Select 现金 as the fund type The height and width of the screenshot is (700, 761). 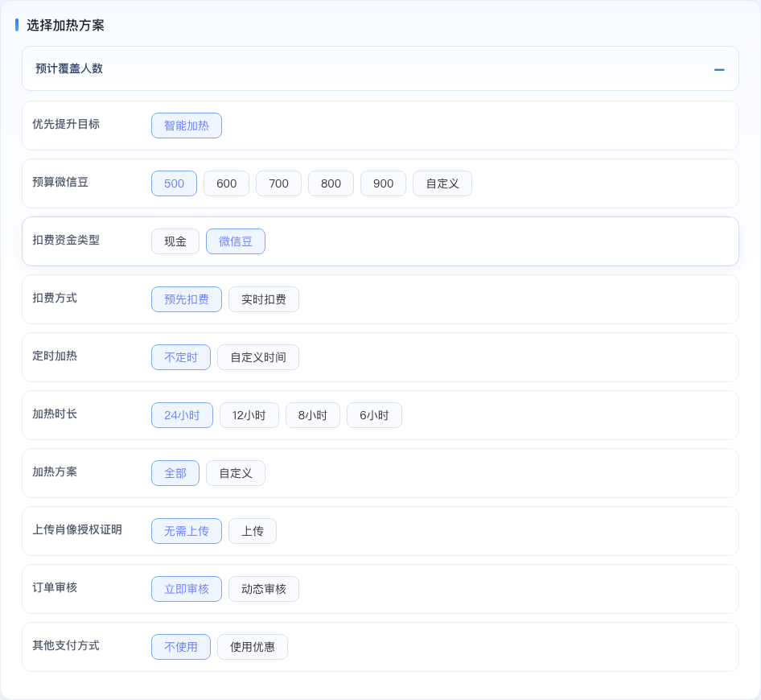coord(175,241)
